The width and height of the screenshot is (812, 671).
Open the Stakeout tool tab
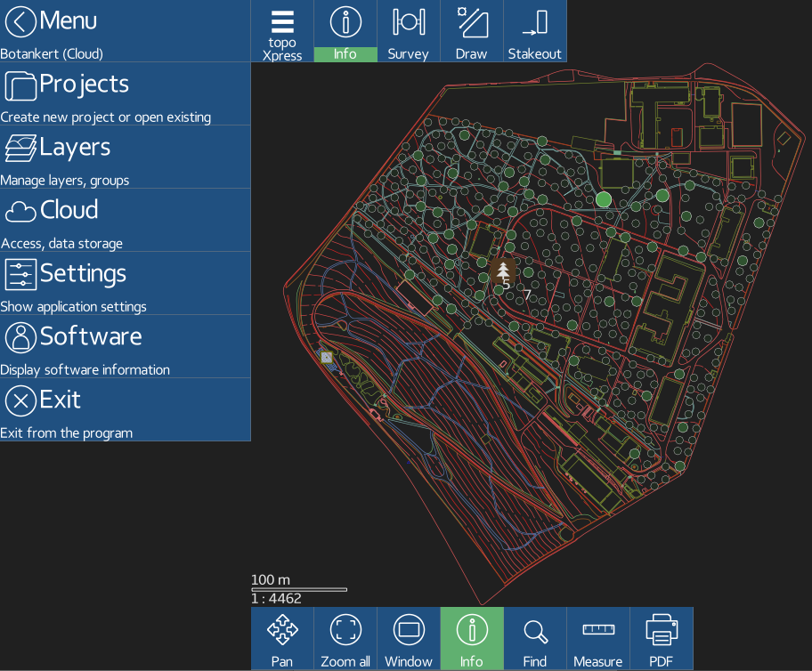(535, 31)
